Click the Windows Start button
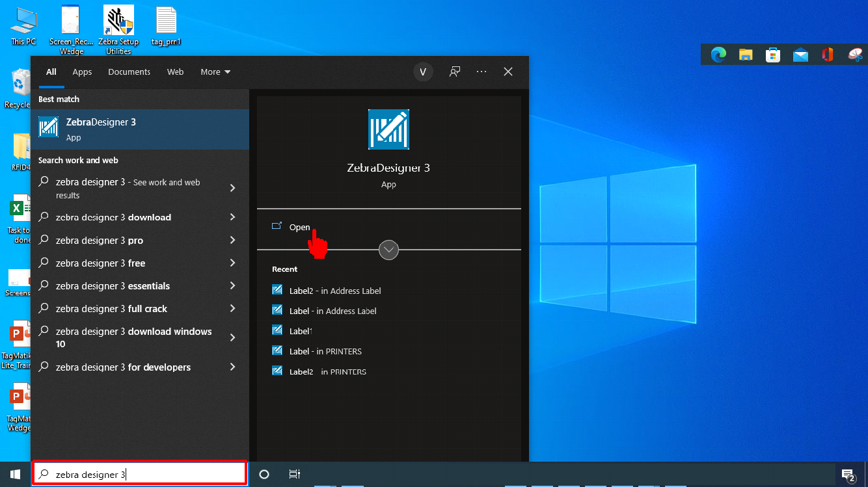Viewport: 868px width, 487px height. click(x=15, y=475)
